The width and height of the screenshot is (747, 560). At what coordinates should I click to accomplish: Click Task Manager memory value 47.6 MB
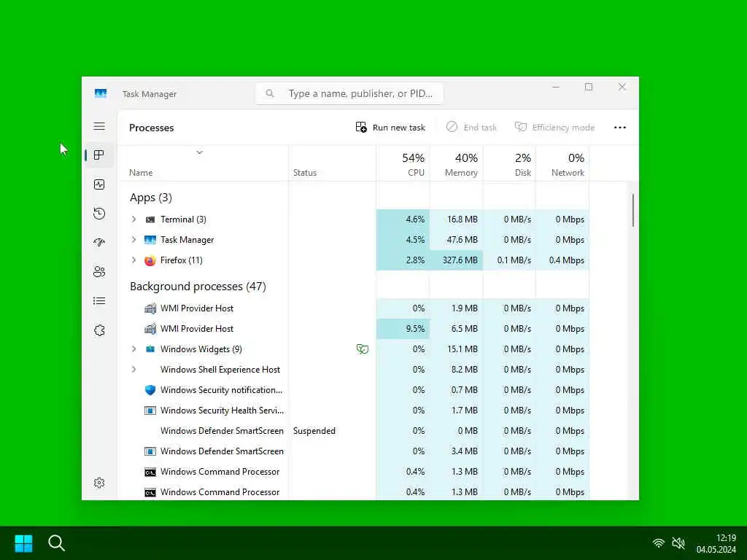click(x=462, y=240)
